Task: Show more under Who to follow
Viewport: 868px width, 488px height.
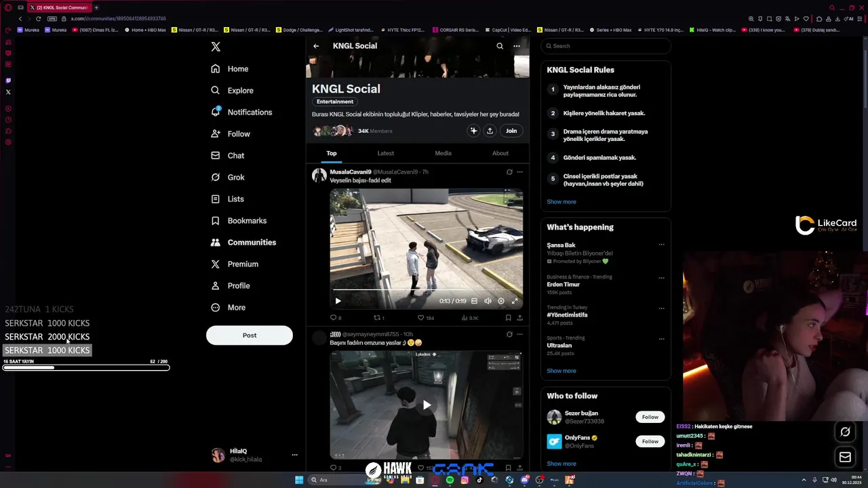Action: (561, 464)
